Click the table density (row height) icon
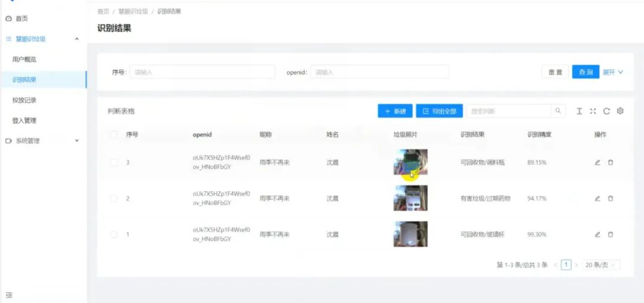The image size is (644, 303). coord(579,111)
